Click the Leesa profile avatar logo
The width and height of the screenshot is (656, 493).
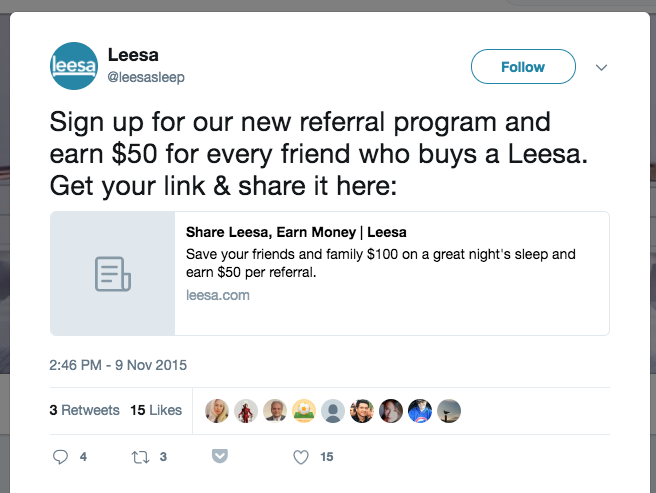tap(73, 67)
